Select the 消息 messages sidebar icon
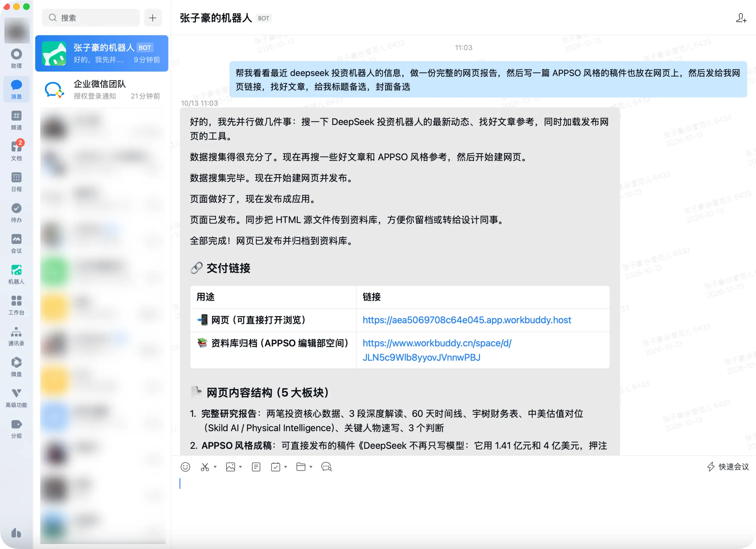756x549 pixels. 16,89
